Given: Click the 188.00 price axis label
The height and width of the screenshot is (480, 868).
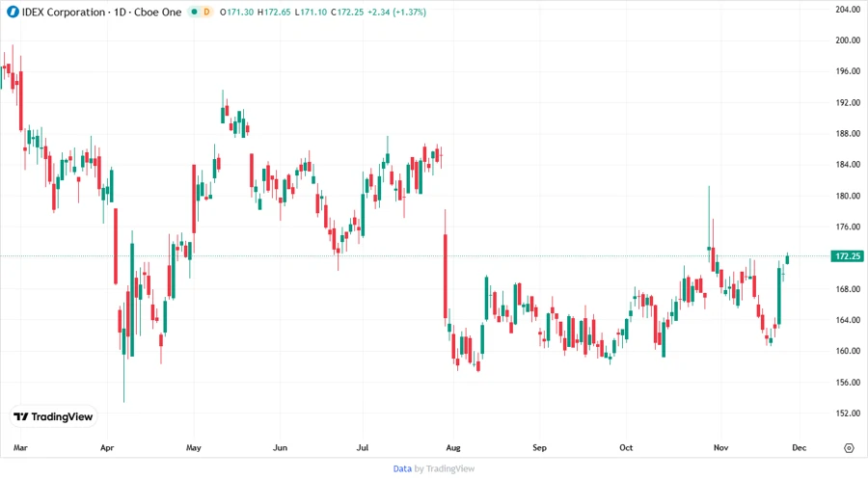Looking at the screenshot, I should click(848, 134).
